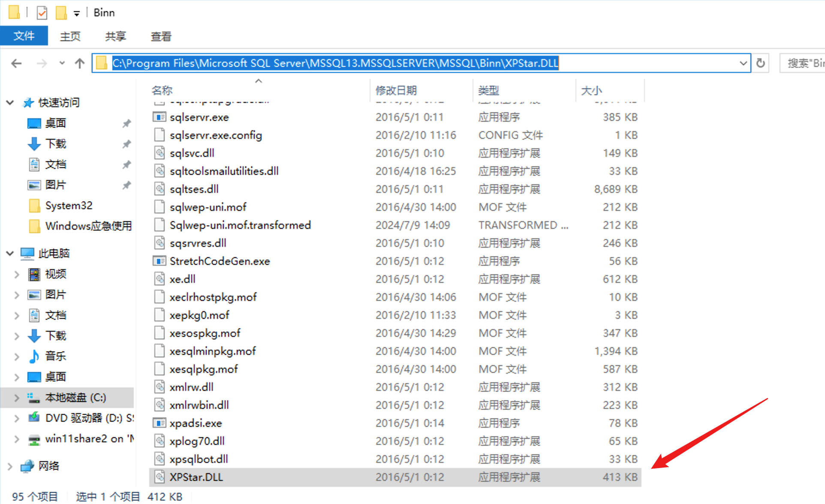Sort files by the 大小 column header
This screenshot has height=504, width=825.
592,90
